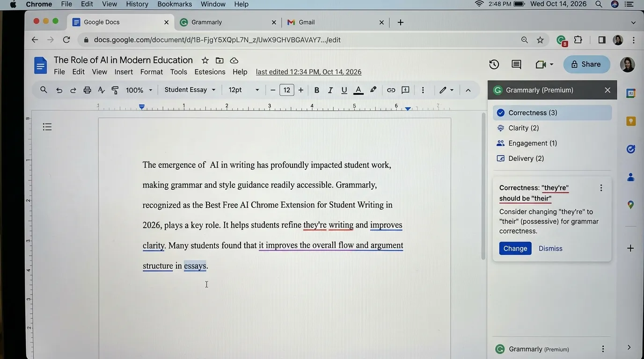The image size is (644, 359).
Task: Open the Chrome Bookmarks menu
Action: tap(175, 4)
